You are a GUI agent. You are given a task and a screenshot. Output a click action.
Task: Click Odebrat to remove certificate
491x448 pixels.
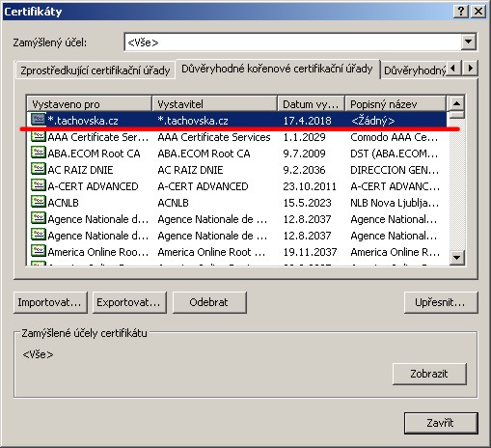(209, 302)
